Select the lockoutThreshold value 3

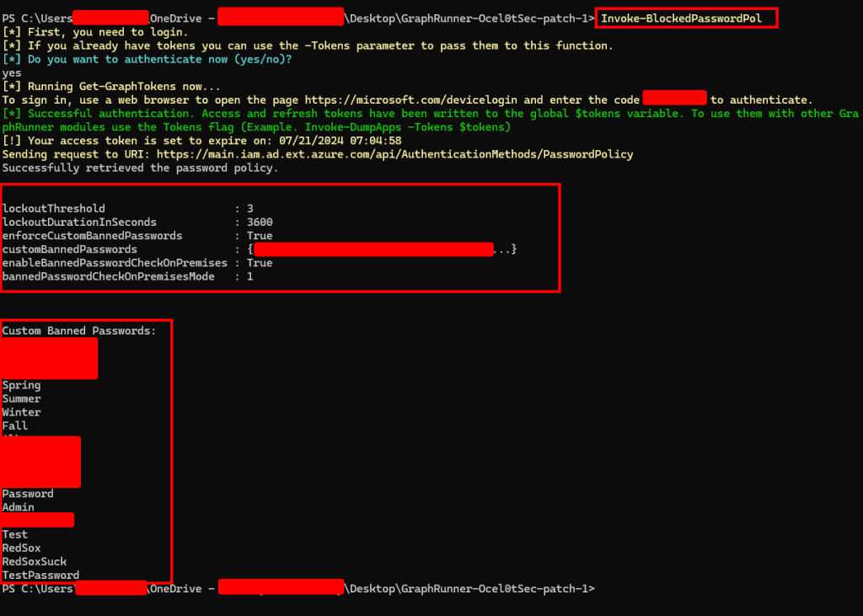250,208
